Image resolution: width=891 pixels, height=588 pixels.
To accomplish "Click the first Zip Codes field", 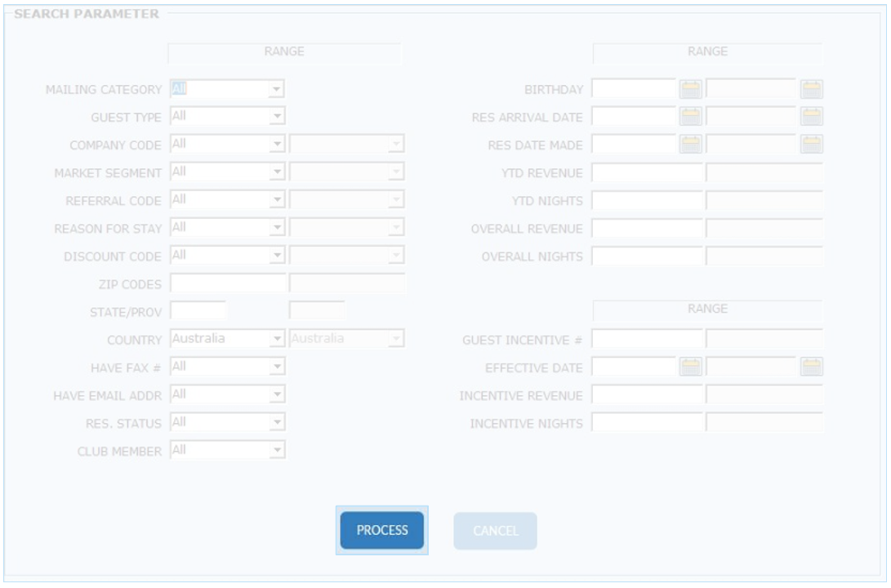I will click(228, 283).
